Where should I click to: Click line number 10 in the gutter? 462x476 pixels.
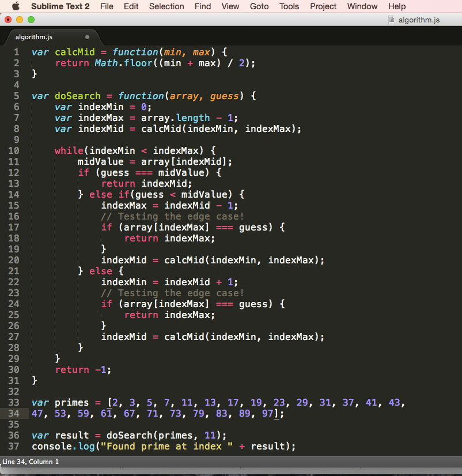14,150
